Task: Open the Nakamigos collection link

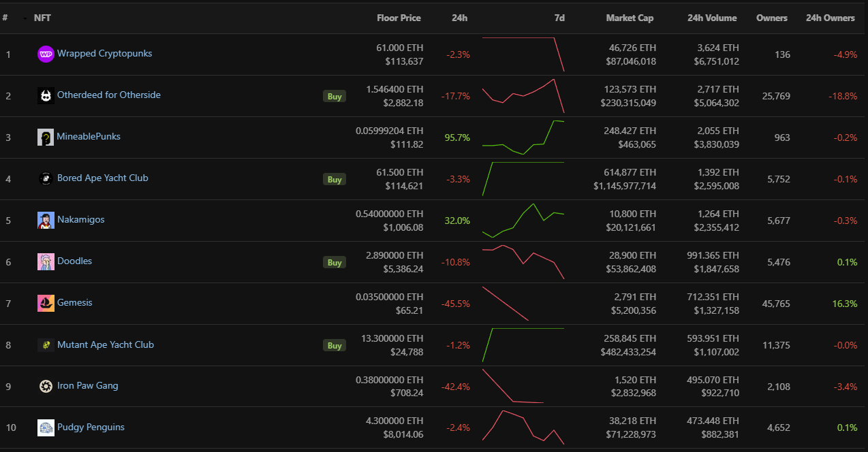Action: tap(81, 219)
